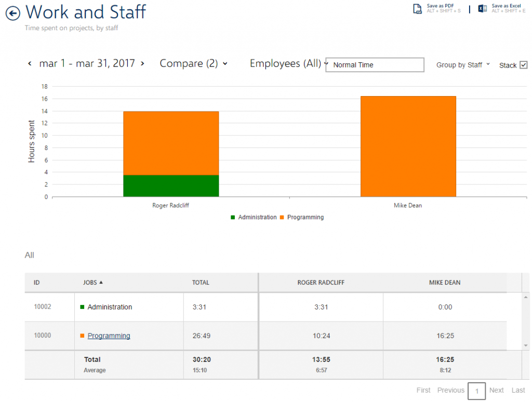Click the Programming legend label

(x=305, y=217)
